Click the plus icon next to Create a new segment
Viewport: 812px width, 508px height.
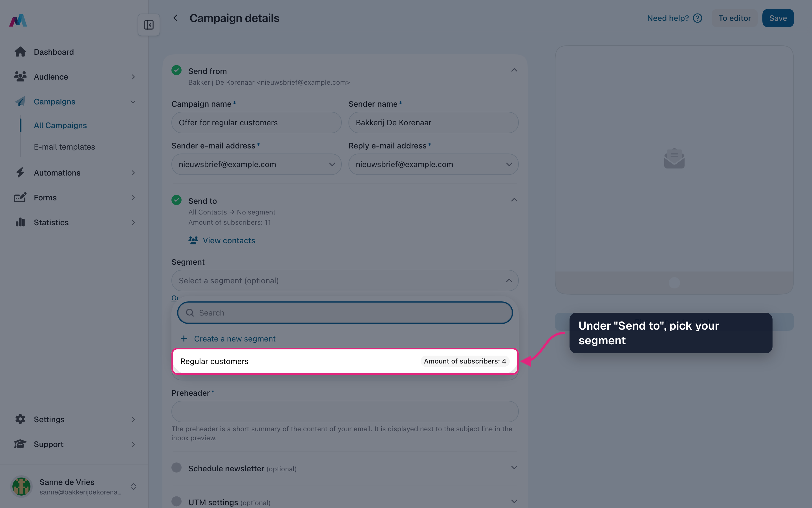(184, 339)
